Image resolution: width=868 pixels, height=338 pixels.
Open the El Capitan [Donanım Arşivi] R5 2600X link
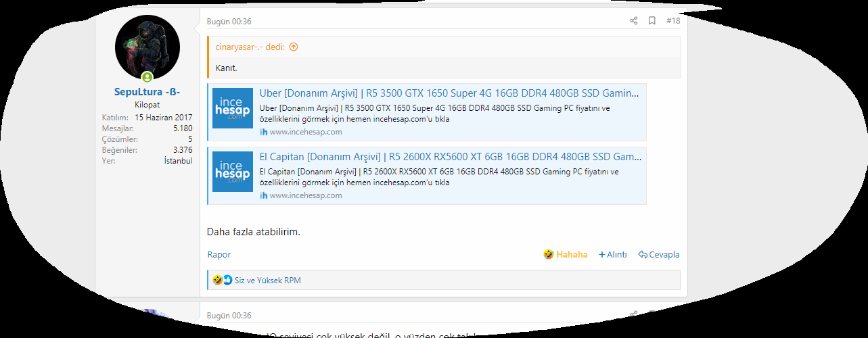[451, 157]
